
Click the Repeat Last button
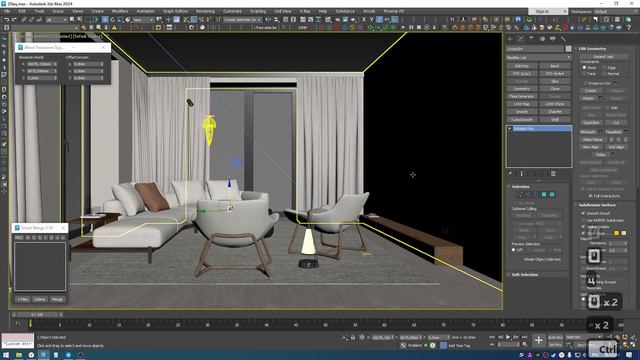[x=603, y=57]
